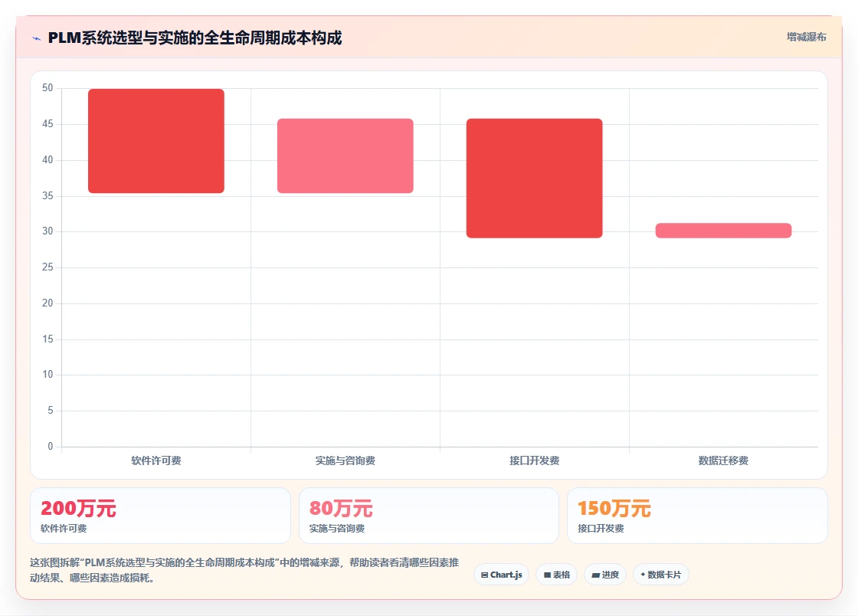Open the 150万元 接口开发费 card
This screenshot has width=858, height=616.
698,516
